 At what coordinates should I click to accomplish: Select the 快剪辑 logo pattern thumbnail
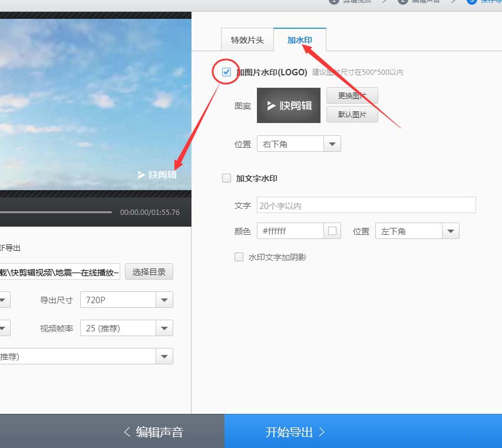pyautogui.click(x=288, y=105)
